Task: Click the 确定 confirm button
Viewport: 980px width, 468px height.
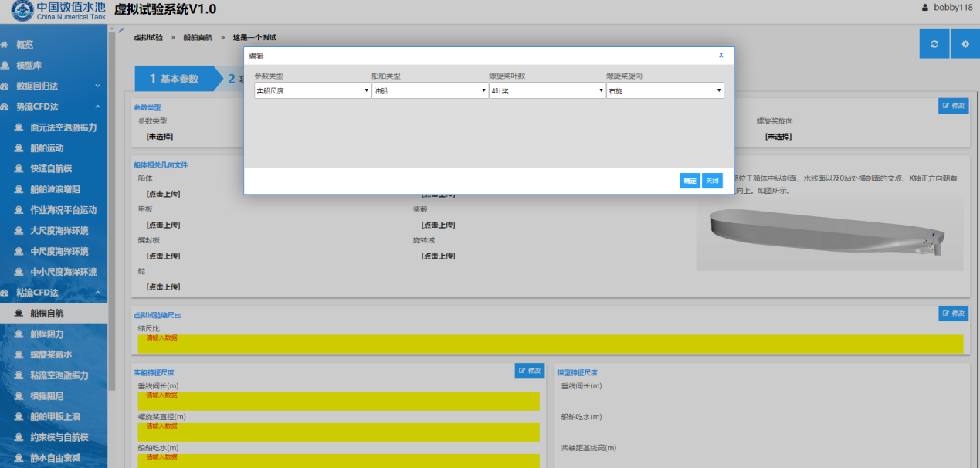Action: (689, 181)
